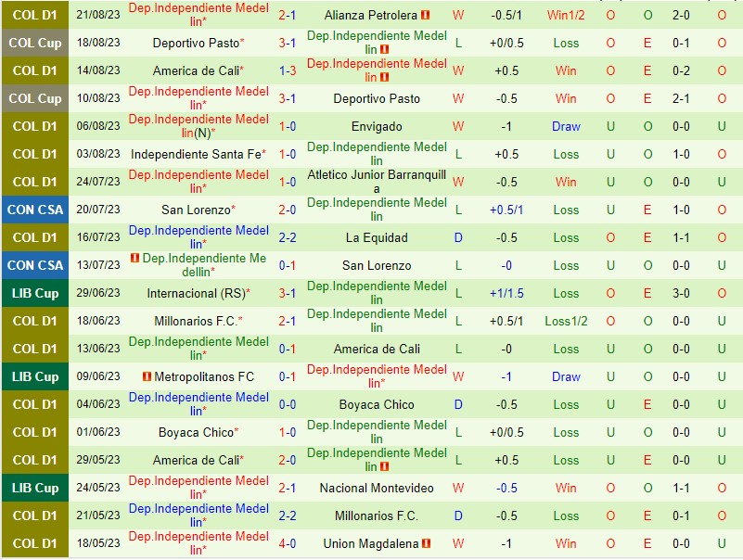This screenshot has width=743, height=560.
Task: Click handicap -0.5/1 in Alianza Petrolera row
Action: (506, 16)
